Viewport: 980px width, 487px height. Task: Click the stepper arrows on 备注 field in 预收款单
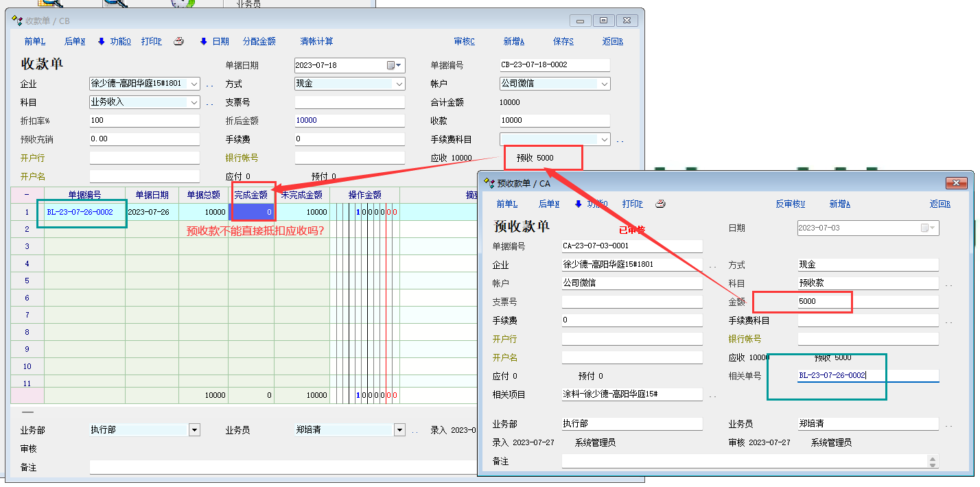(x=932, y=462)
